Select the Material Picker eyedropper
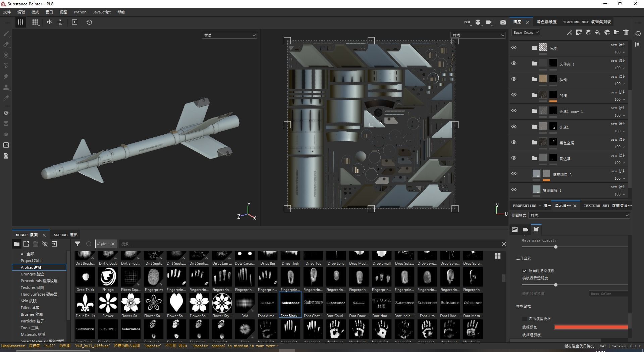The width and height of the screenshot is (644, 352). pyautogui.click(x=6, y=98)
